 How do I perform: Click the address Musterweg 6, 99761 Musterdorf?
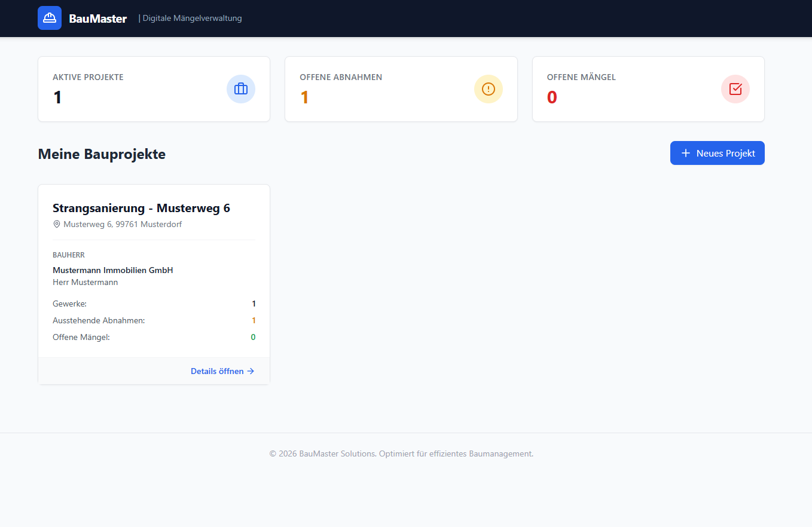pos(123,224)
